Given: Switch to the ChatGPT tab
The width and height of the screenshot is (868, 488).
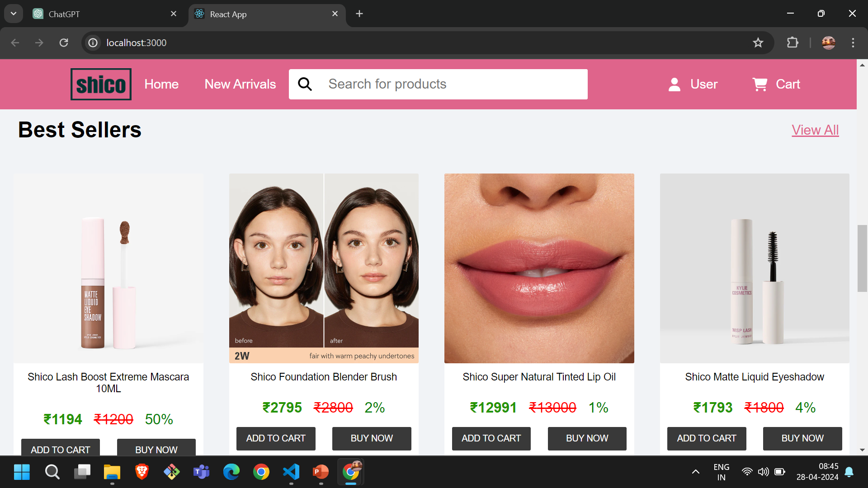Looking at the screenshot, I should click(x=104, y=14).
